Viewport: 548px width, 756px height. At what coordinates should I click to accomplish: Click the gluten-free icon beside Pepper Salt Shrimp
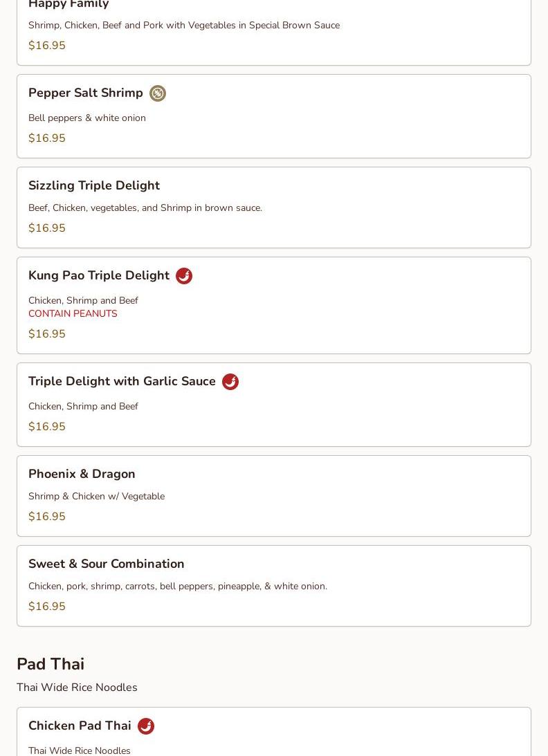(x=158, y=93)
